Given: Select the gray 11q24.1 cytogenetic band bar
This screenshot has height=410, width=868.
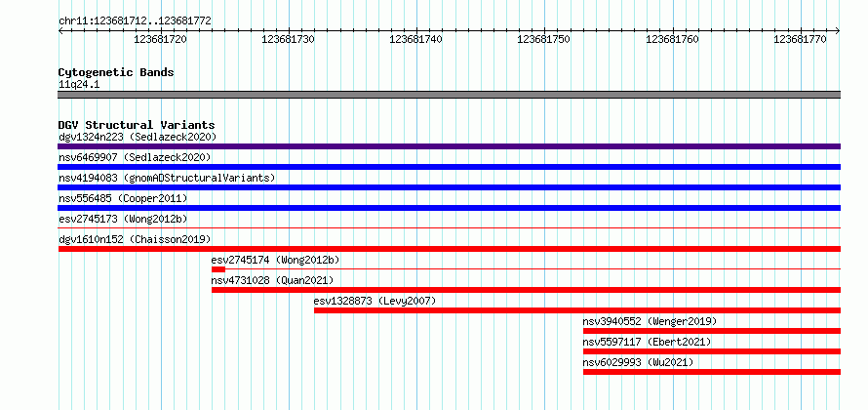Looking at the screenshot, I should (449, 95).
